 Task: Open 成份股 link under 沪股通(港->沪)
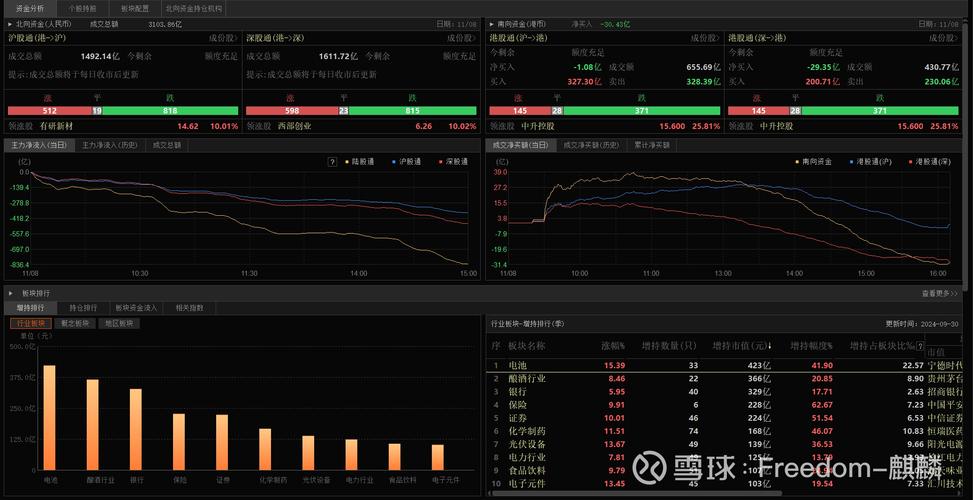[223, 37]
